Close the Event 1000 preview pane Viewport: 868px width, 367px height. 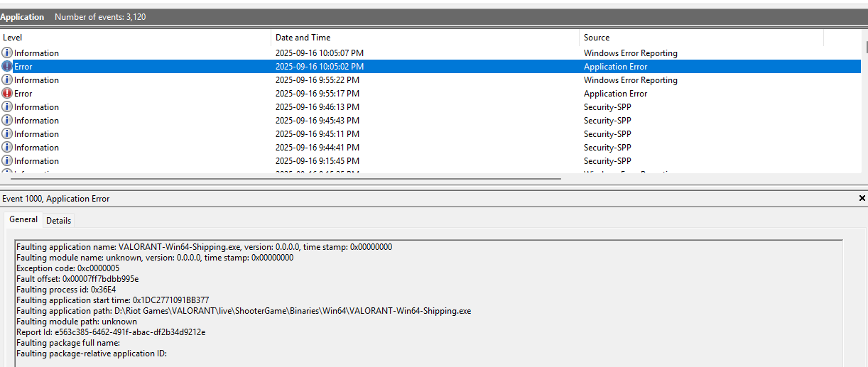click(x=862, y=199)
